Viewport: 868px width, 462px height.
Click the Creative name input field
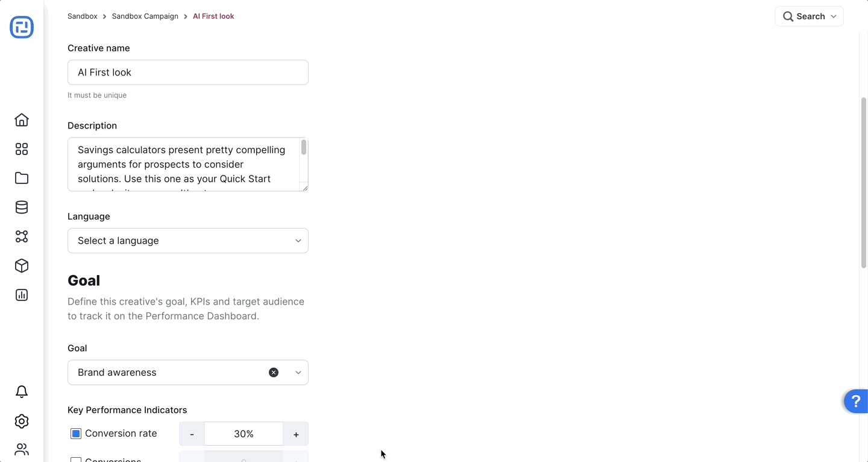pyautogui.click(x=188, y=72)
